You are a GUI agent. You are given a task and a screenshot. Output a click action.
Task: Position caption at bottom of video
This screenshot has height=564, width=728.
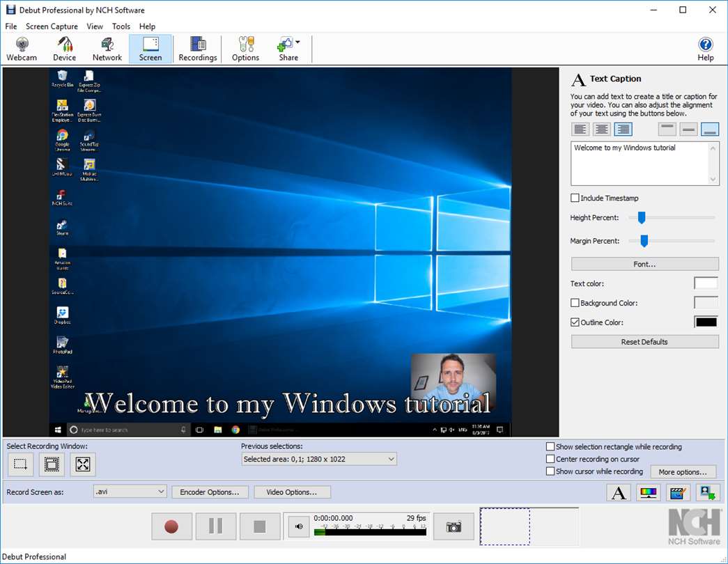click(710, 129)
